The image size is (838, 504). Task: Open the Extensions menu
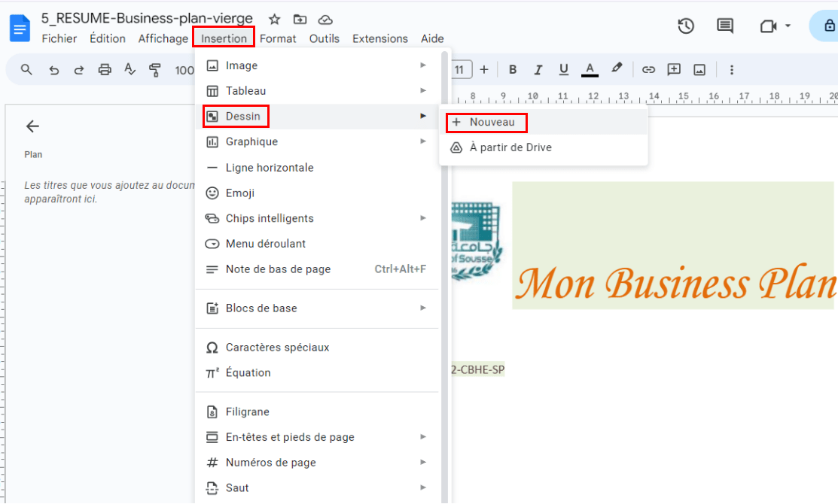380,38
